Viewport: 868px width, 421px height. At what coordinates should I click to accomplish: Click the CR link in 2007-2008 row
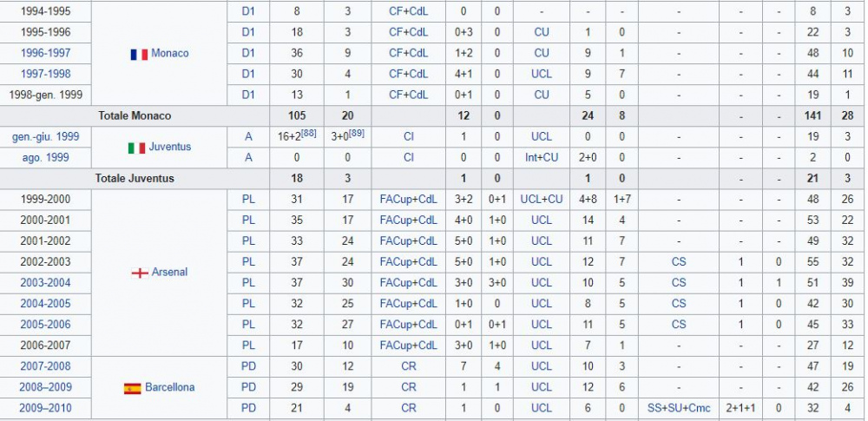409,366
